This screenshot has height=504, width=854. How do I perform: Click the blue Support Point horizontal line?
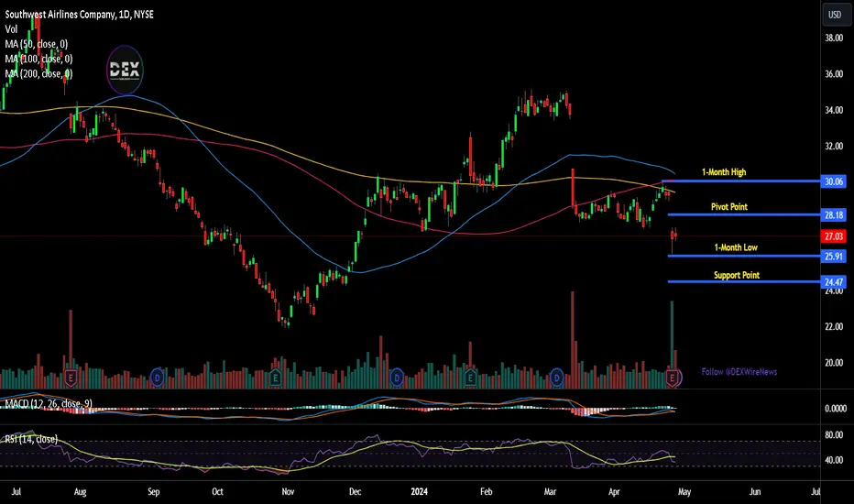pos(744,281)
